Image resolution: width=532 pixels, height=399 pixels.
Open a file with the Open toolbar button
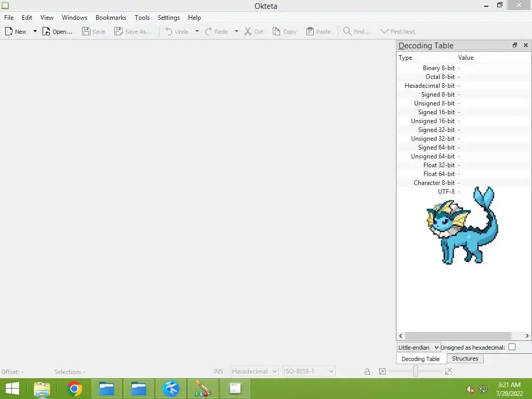coord(57,32)
